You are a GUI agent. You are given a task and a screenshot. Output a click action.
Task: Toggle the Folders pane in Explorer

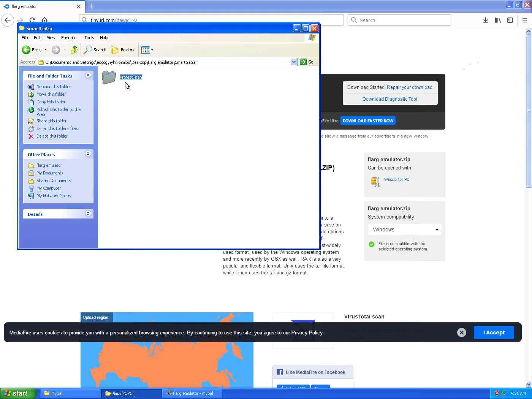123,50
